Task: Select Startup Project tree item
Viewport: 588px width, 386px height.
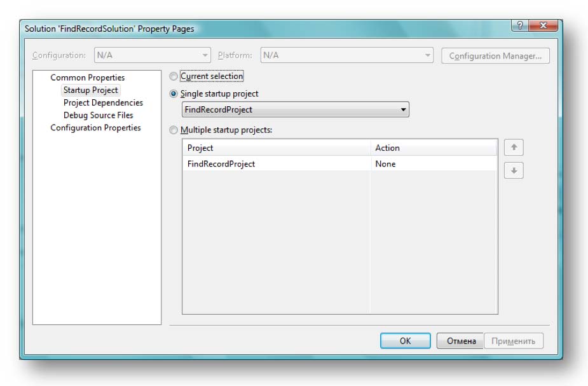Action: click(90, 90)
